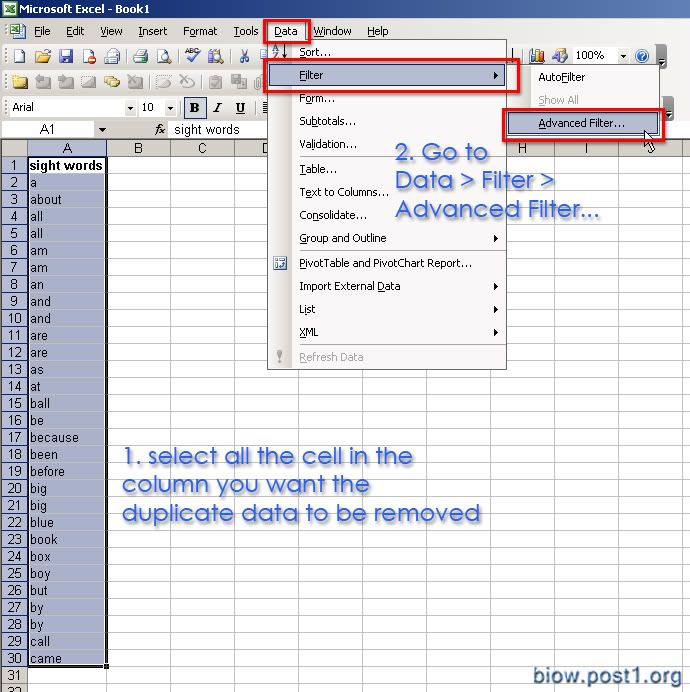Open the Help menu
Image resolution: width=690 pixels, height=692 pixels.
click(x=378, y=31)
